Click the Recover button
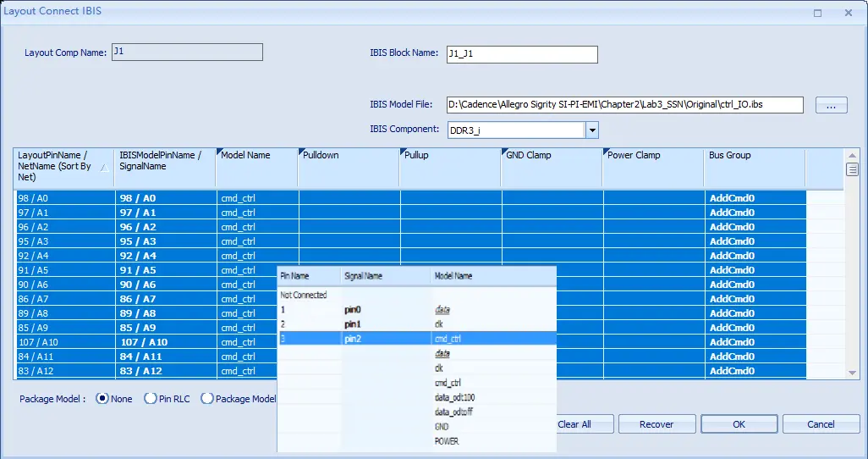868x459 pixels. pyautogui.click(x=656, y=424)
